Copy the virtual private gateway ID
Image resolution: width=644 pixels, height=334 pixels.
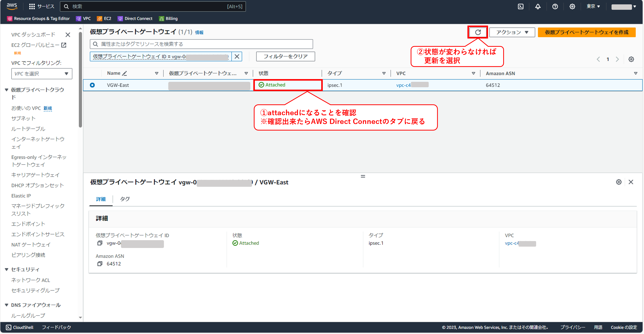click(100, 243)
